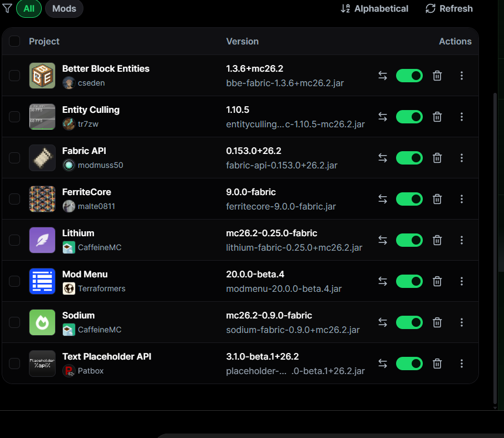Switch version of Fabric API

click(383, 158)
